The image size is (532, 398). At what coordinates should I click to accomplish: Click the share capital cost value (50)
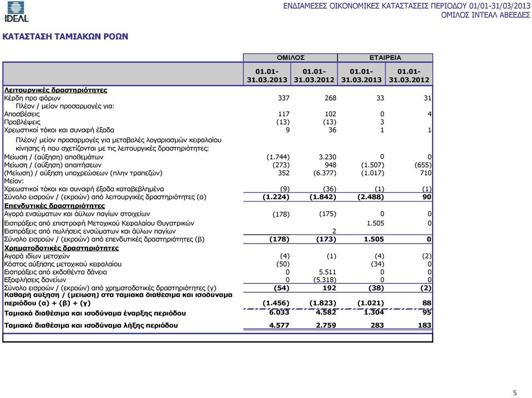click(283, 264)
